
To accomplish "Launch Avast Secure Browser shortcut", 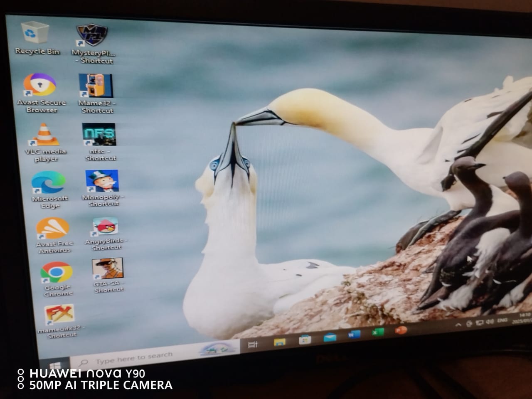I will 40,86.
